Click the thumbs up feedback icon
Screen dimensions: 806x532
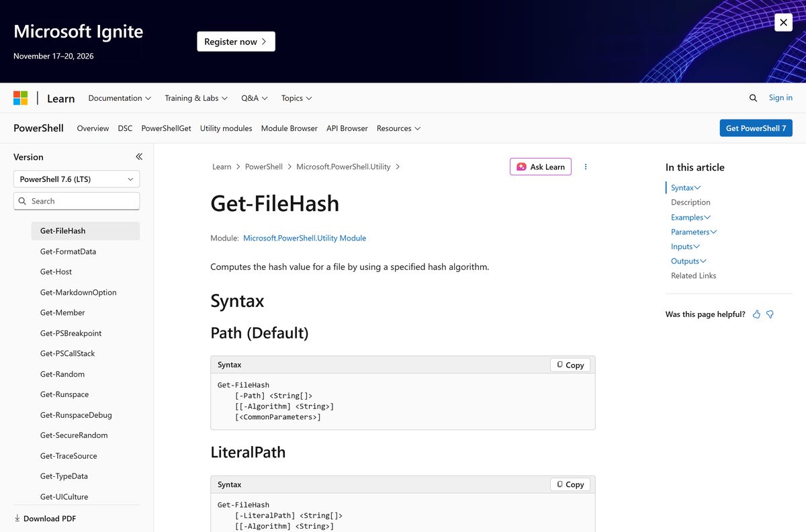tap(756, 314)
